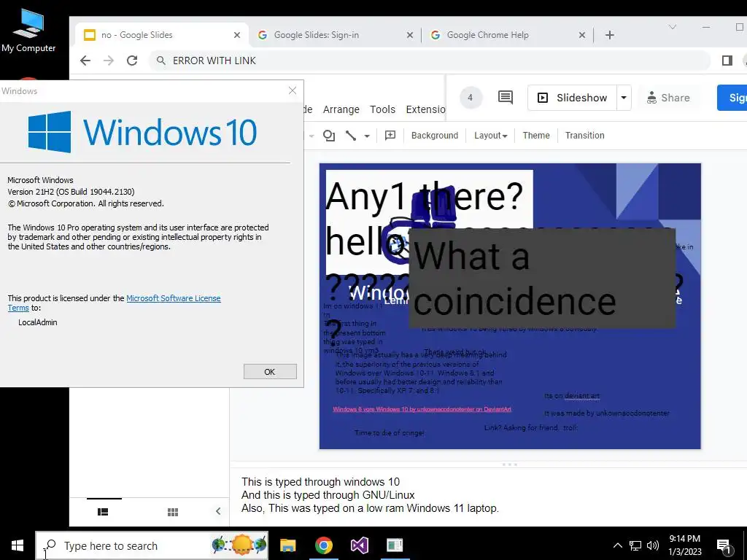This screenshot has width=747, height=560.
Task: Switch to grid view in Slides
Action: pyautogui.click(x=173, y=512)
